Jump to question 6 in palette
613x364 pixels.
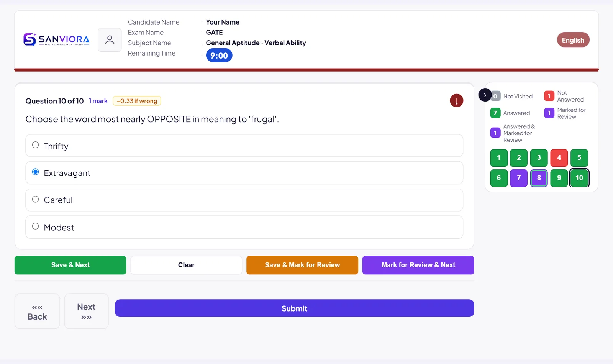point(499,178)
